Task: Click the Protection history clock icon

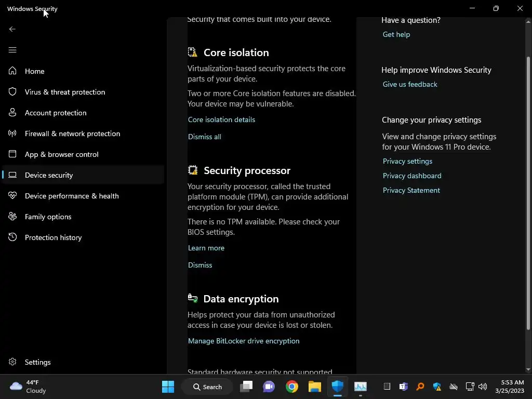Action: 12,237
